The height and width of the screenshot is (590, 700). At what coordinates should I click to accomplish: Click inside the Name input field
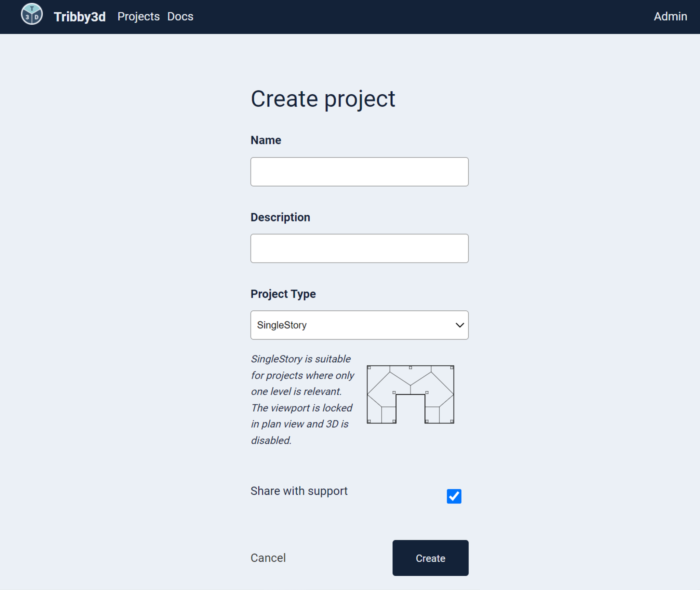click(x=359, y=172)
